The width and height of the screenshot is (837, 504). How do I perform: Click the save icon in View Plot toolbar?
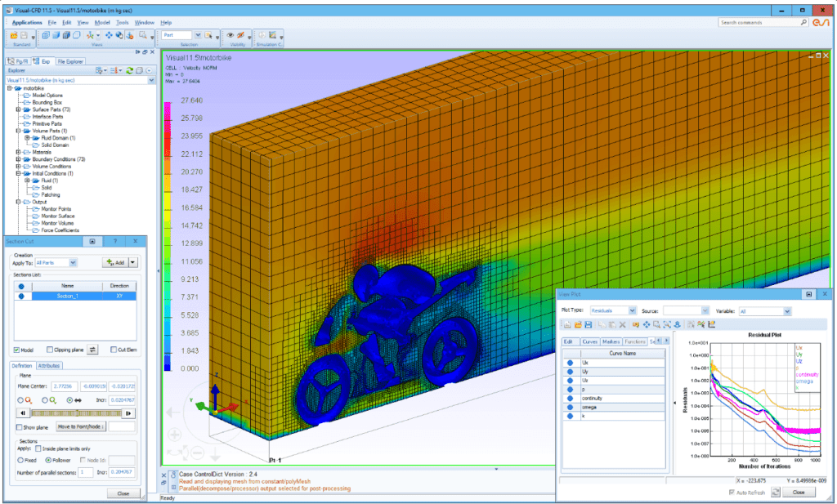coord(587,324)
